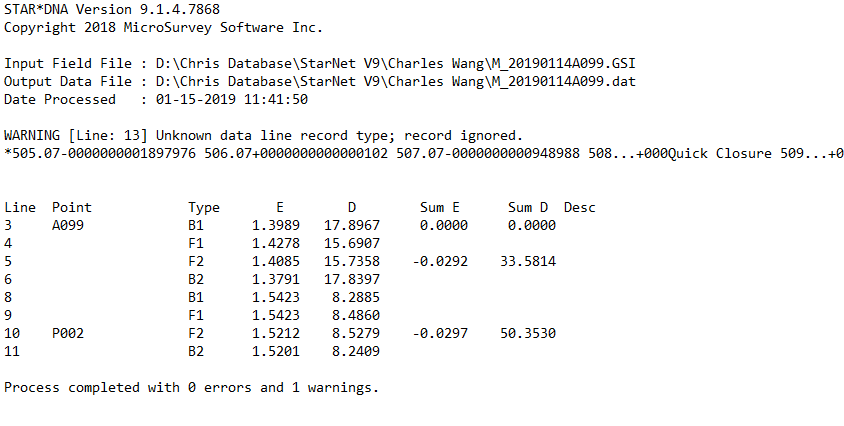This screenshot has width=844, height=426.
Task: Click the Point column header
Action: 72,207
